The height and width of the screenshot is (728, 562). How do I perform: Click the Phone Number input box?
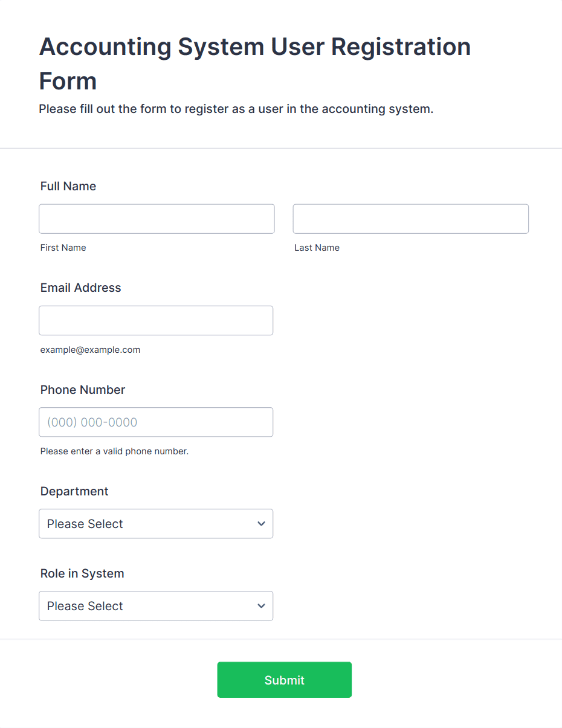(x=155, y=422)
